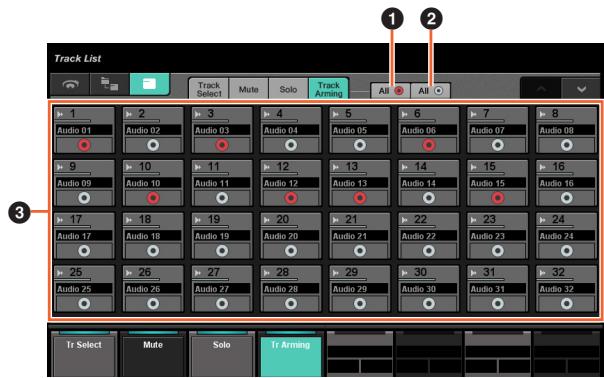Arm record on Audio 20
This screenshot has height=378, width=604.
pyautogui.click(x=291, y=251)
